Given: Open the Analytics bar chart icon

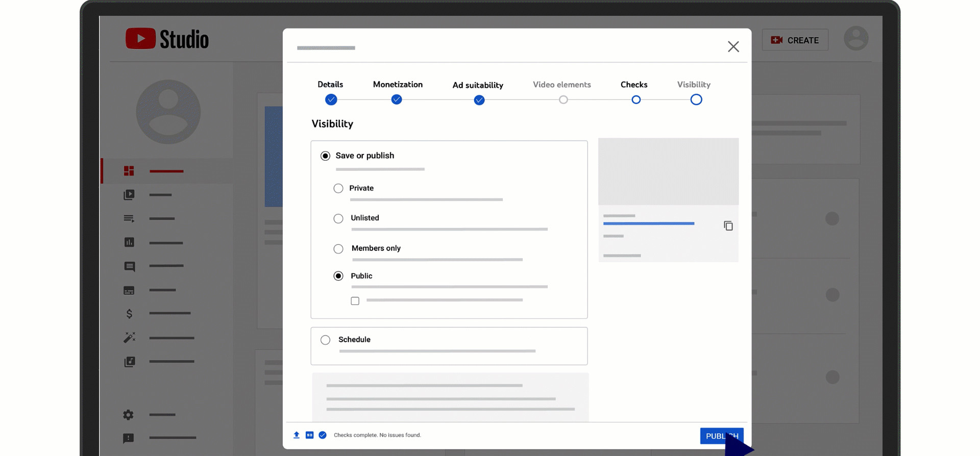Looking at the screenshot, I should 129,242.
